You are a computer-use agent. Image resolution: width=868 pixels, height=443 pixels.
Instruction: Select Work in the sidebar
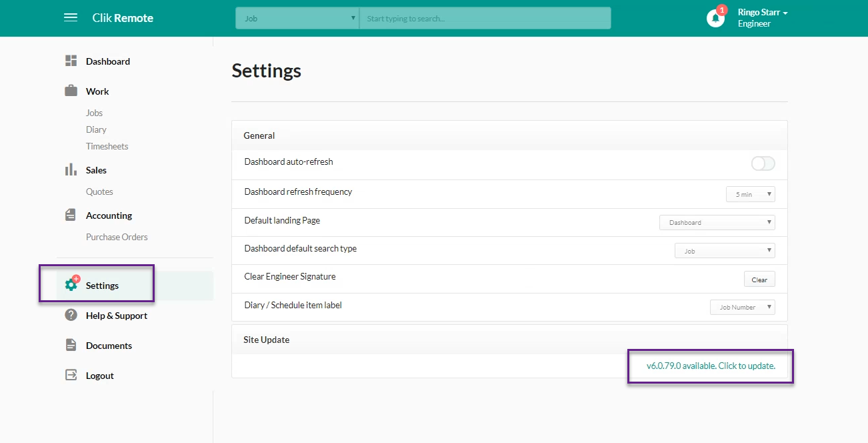tap(97, 91)
